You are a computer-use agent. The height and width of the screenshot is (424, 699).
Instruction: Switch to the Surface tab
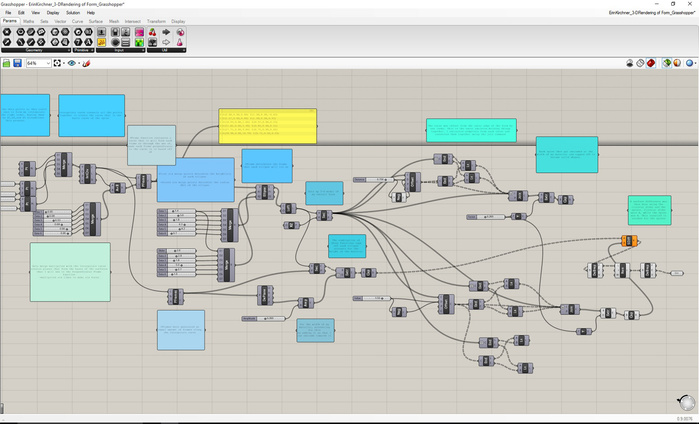pyautogui.click(x=95, y=21)
